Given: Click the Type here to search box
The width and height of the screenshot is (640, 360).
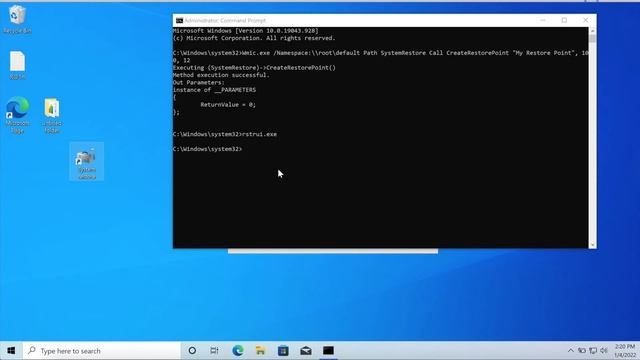Looking at the screenshot, I should coord(102,351).
